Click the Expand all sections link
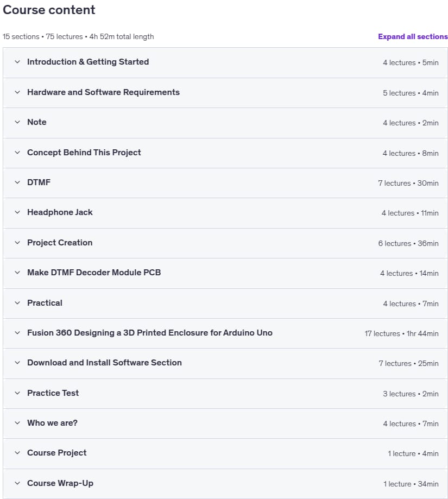This screenshot has width=448, height=499. click(x=413, y=36)
